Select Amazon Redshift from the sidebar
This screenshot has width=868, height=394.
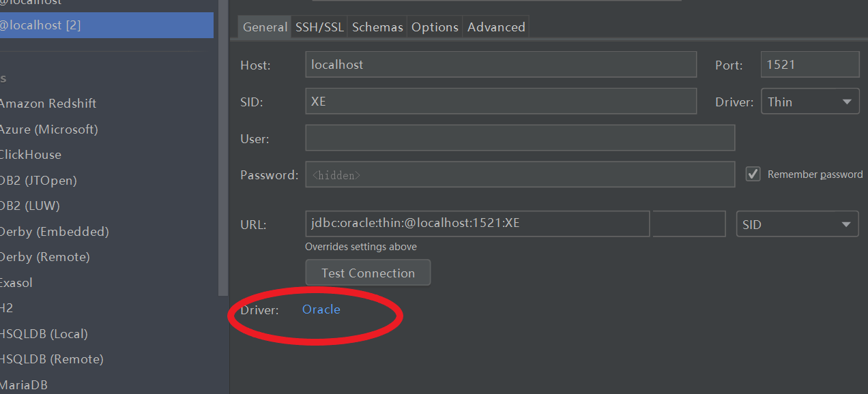point(48,103)
